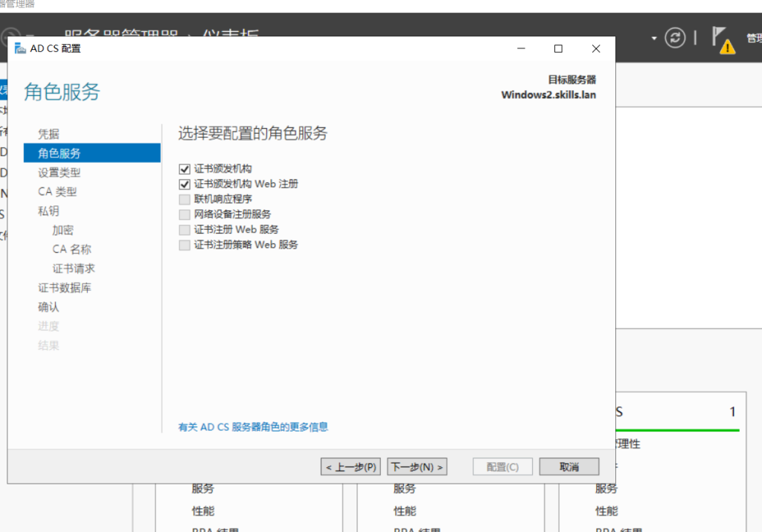
Task: Select the CA 类型 wizard step
Action: [57, 192]
